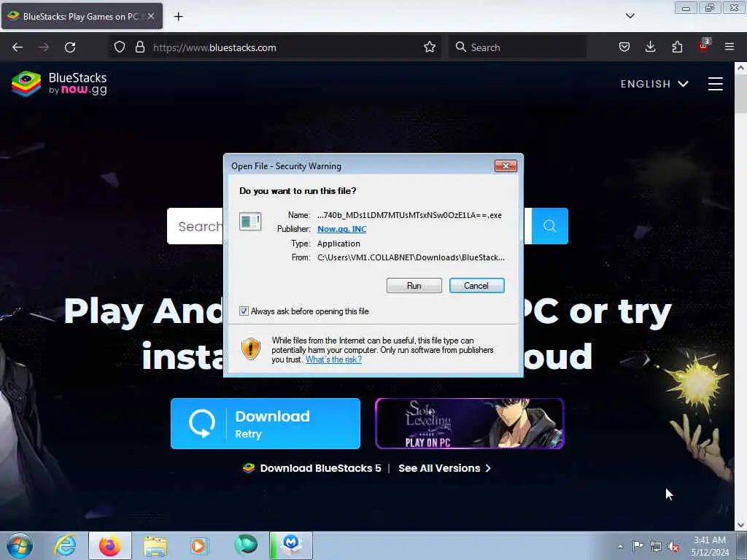Open the See All Versions link
Viewport: 747px width, 560px height.
click(444, 468)
